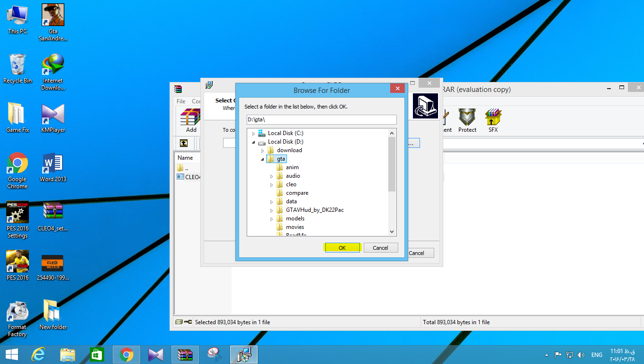Select the Game Fix folder icon
Image resolution: width=644 pixels, height=364 pixels.
coord(18,118)
